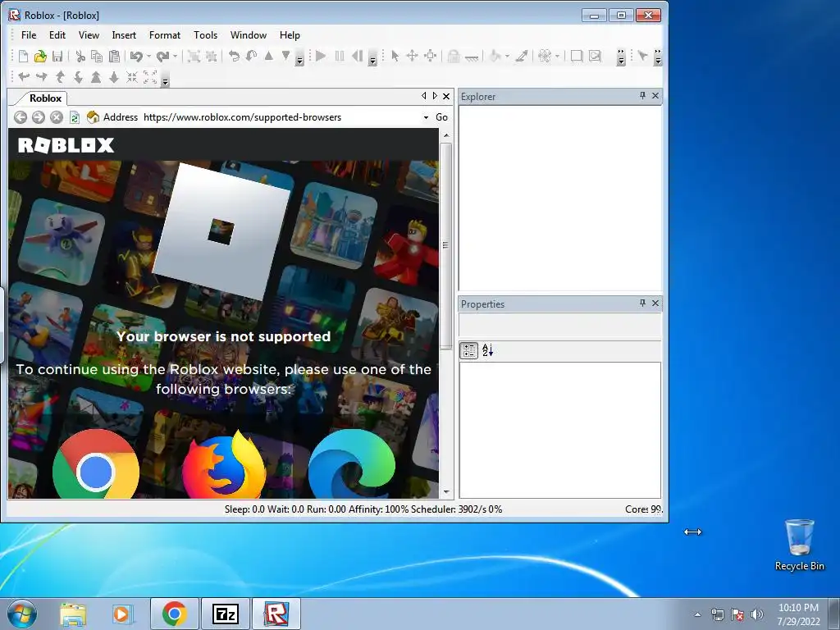Click the browser Refresh page icon

pyautogui.click(x=75, y=117)
